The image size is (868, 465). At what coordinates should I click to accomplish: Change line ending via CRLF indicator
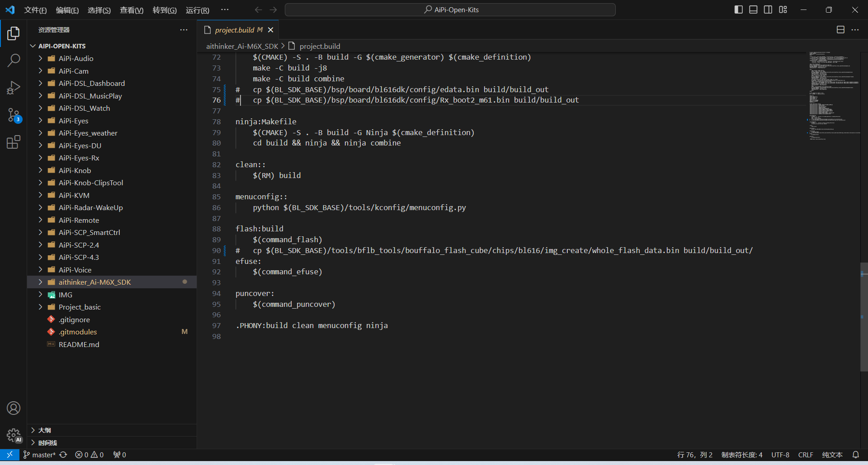[x=806, y=455]
